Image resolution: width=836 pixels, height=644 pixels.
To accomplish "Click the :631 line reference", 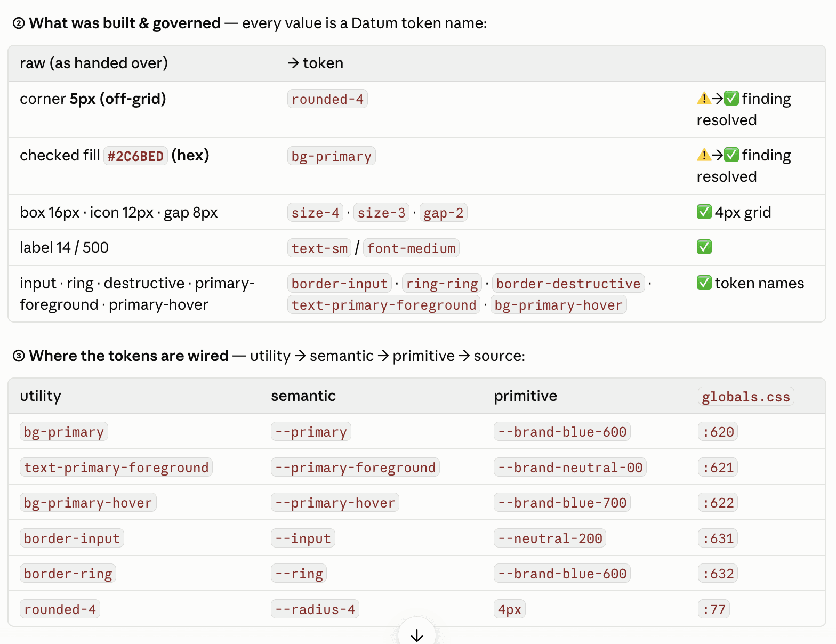I will [x=718, y=538].
